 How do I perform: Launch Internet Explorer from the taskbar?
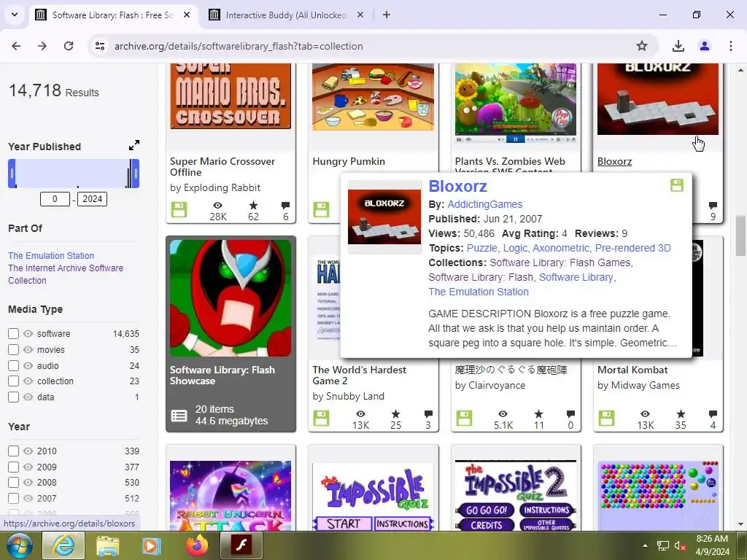pos(63,545)
